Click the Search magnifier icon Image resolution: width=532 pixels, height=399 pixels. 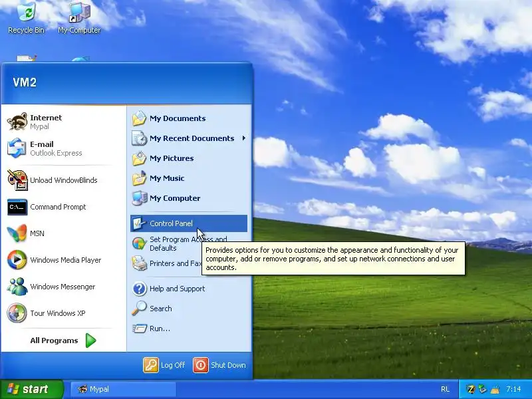pyautogui.click(x=139, y=309)
